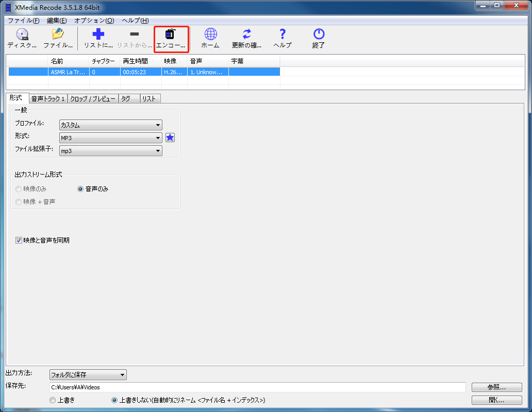The height and width of the screenshot is (412, 532).
Task: Open the 出力方法 dropdown フォルダに保存
Action: coord(88,375)
